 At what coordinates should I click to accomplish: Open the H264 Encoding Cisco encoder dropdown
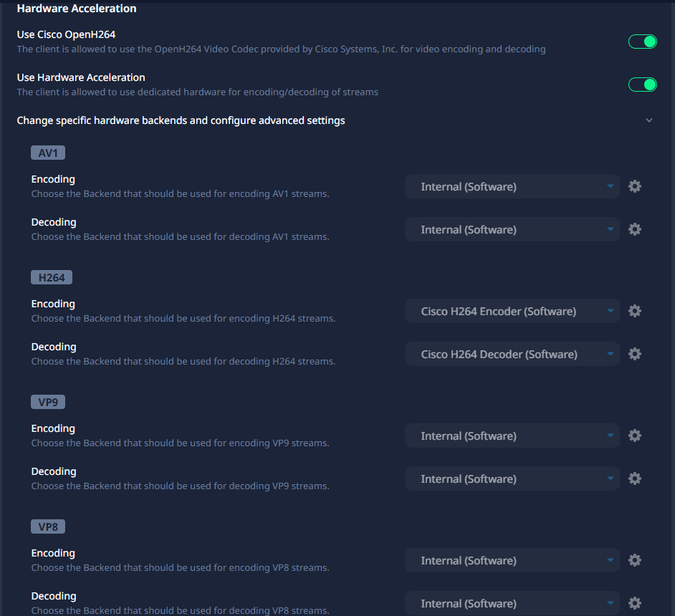[x=512, y=311]
